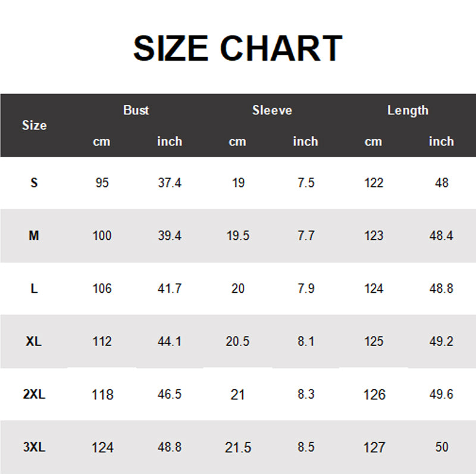Click the 3XL length value 50
This screenshot has height=476, width=476.
pos(441,447)
